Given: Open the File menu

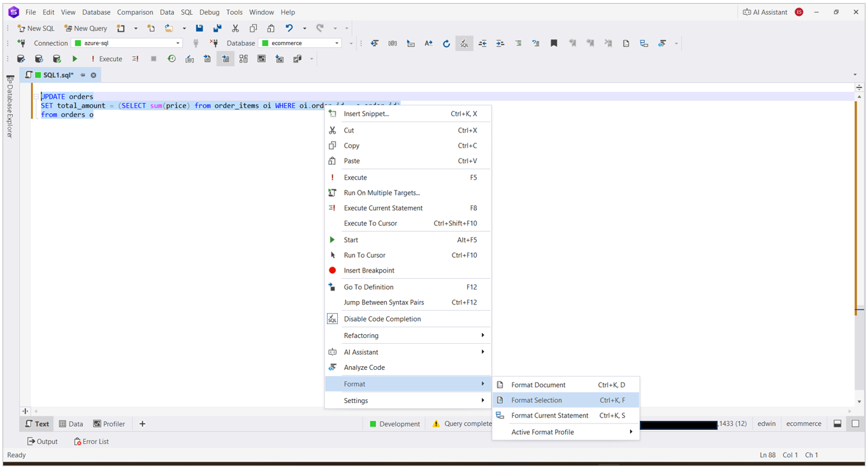Looking at the screenshot, I should click(x=31, y=12).
